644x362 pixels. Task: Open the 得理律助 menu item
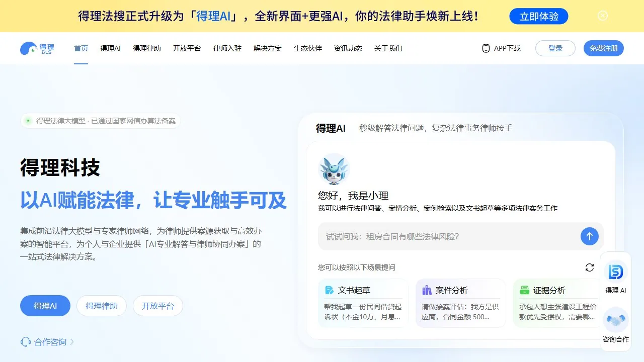[147, 48]
